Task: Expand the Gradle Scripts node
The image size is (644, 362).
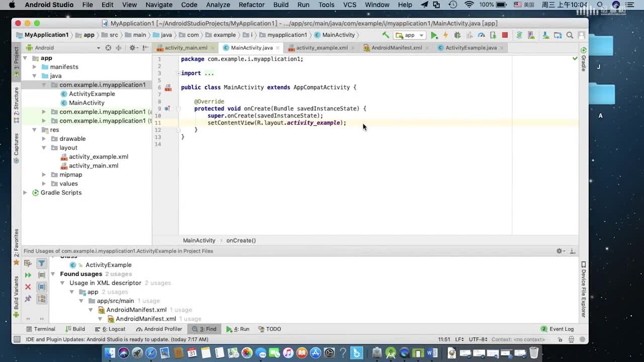Action: (x=25, y=193)
